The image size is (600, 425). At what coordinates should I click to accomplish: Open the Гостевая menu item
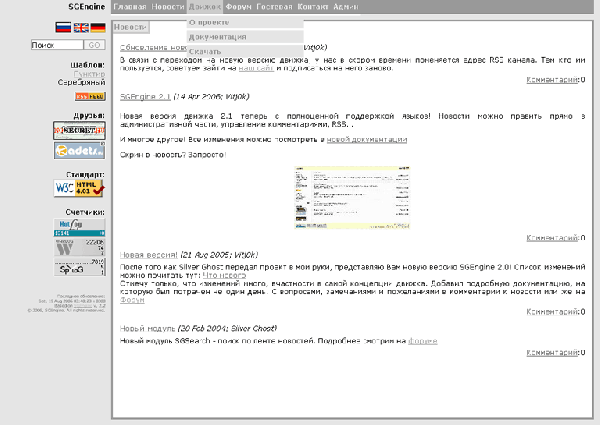pyautogui.click(x=274, y=7)
